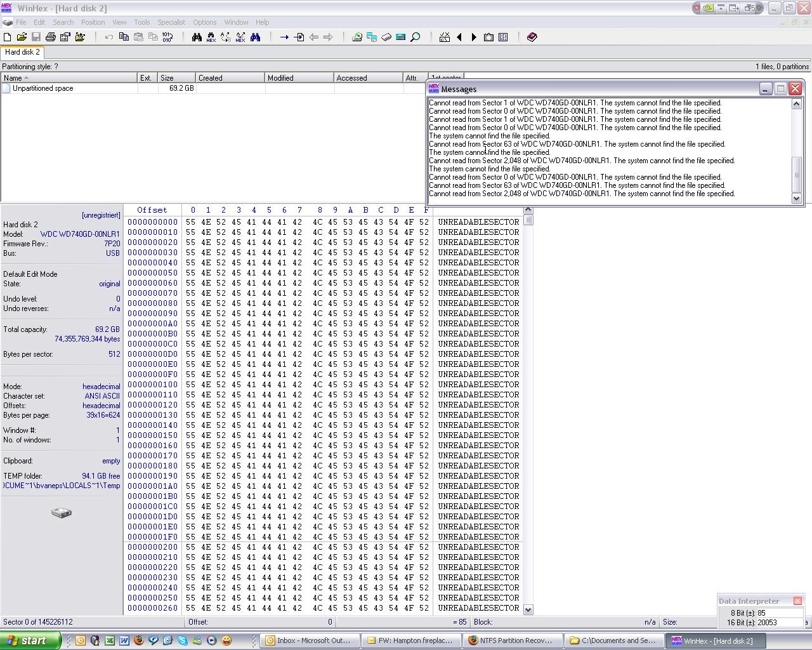Click the Forward arrow icon
This screenshot has height=650, width=812.
(328, 37)
